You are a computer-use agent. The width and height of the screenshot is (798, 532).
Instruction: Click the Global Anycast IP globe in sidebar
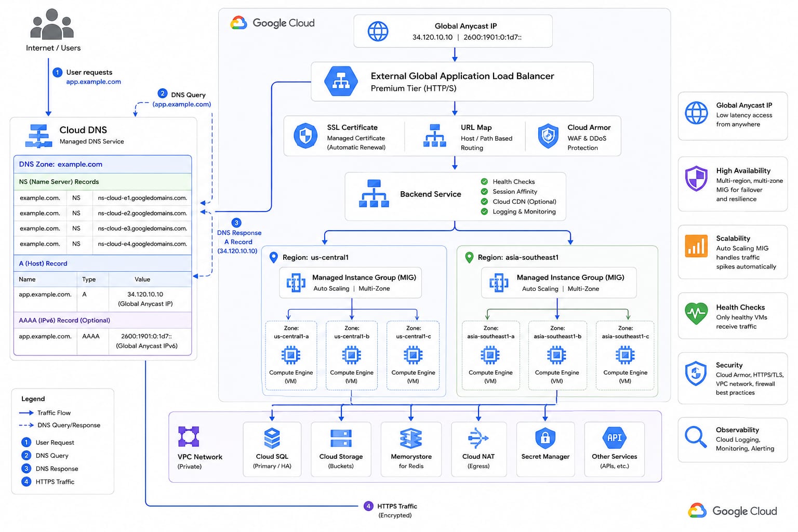coord(696,113)
